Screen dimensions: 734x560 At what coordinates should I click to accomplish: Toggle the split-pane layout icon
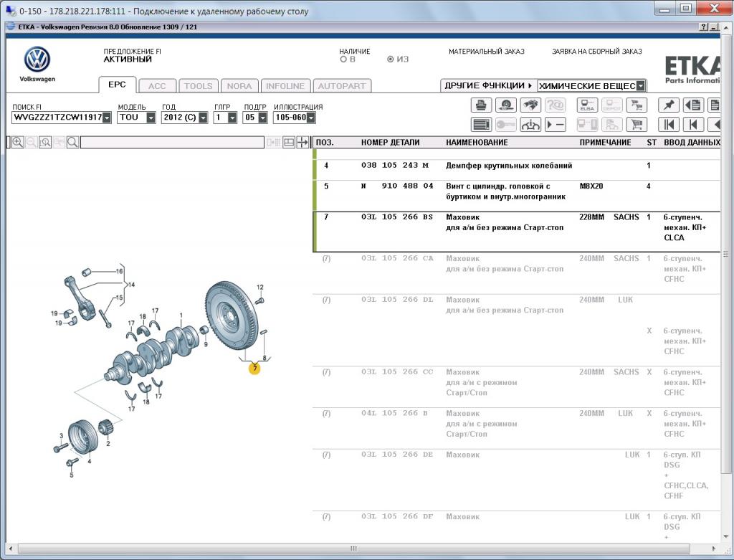pyautogui.click(x=289, y=143)
